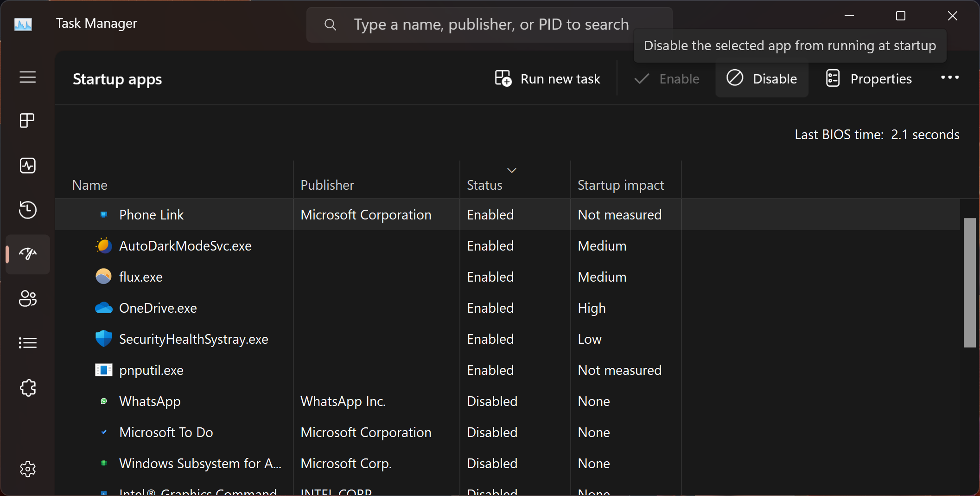Click the Task Manager app icon
Screen dimensions: 980x496
[23, 24]
